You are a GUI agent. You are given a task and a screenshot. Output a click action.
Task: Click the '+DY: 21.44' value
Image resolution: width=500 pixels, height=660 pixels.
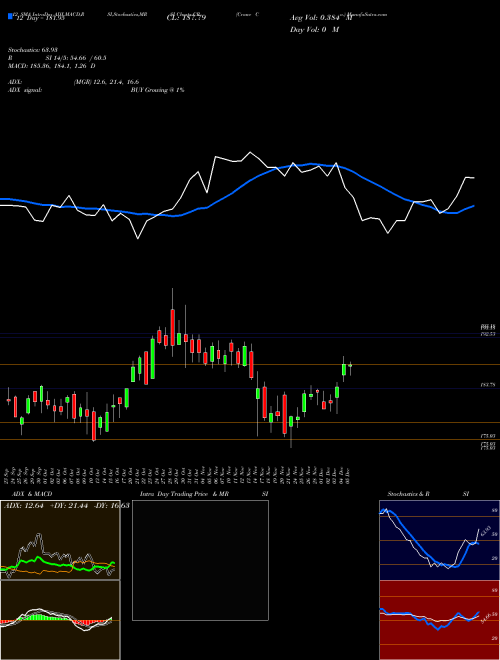pos(69,506)
